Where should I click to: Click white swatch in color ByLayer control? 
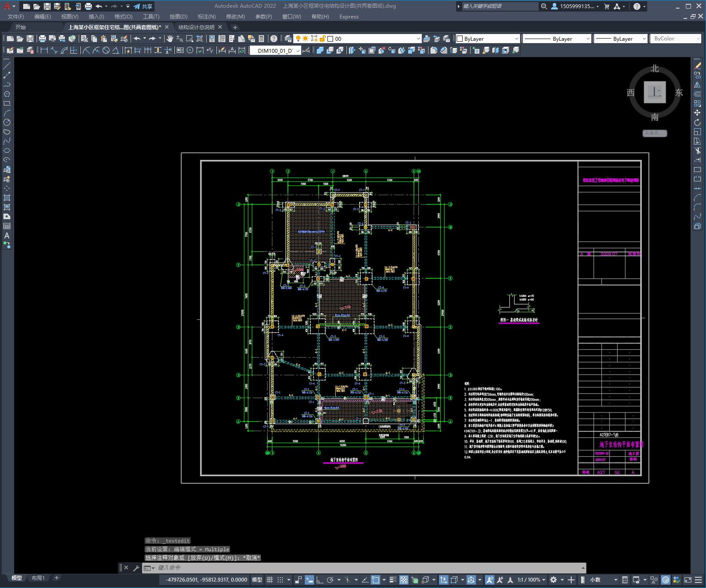[x=460, y=39]
